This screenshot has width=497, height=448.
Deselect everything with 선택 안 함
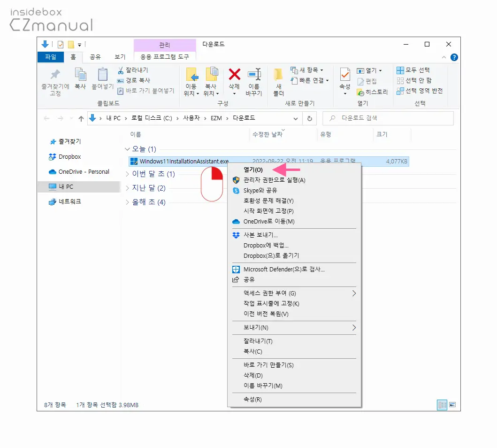(414, 80)
